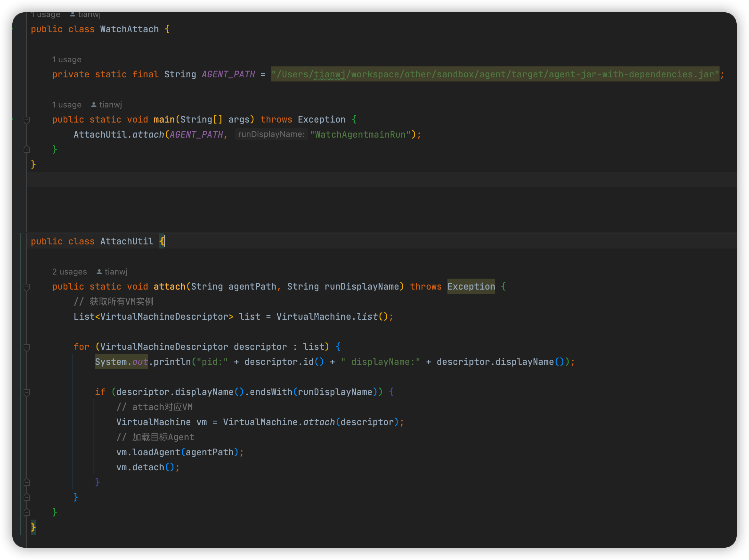Screen dimensions: 749x560
Task: Click the AttachUtil.attach call in main
Action: 119,135
